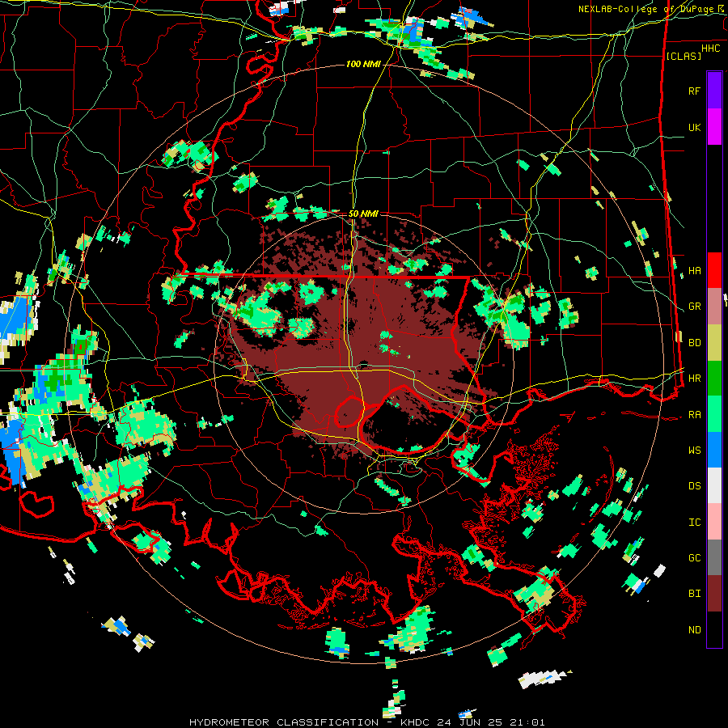Click the red HA legend color swatch
This screenshot has height=728, width=728.
[714, 270]
